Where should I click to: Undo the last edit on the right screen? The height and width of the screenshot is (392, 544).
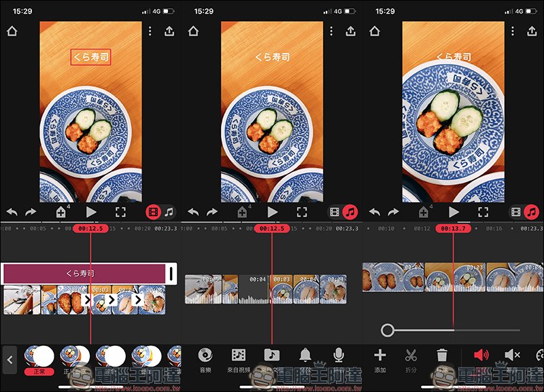pos(375,212)
